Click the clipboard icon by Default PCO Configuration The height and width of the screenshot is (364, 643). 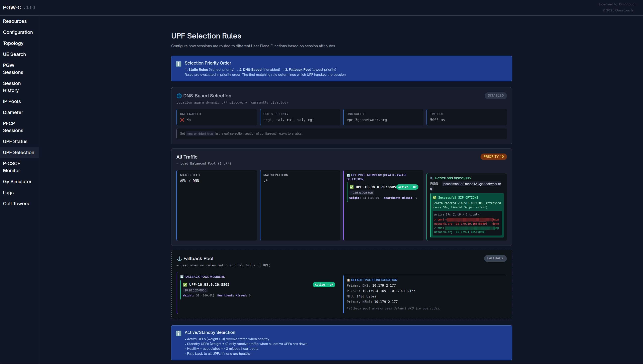(348, 280)
